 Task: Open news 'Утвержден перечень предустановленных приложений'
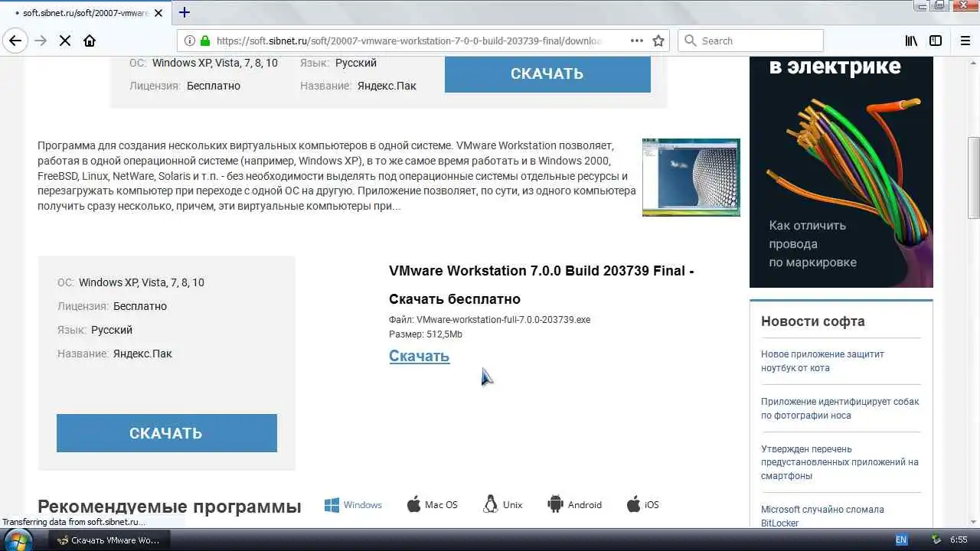(x=839, y=462)
